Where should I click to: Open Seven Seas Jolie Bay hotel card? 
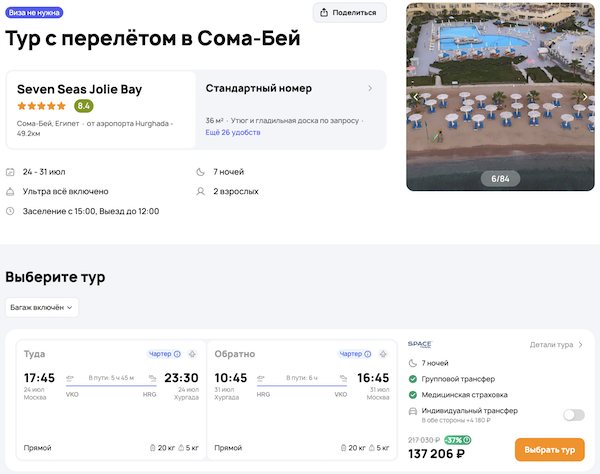pyautogui.click(x=100, y=110)
